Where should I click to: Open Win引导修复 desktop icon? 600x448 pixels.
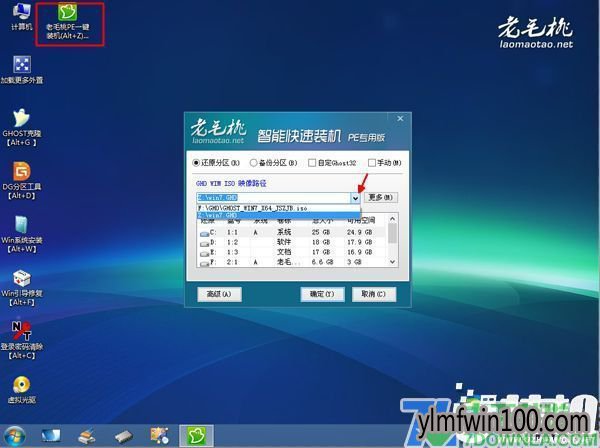click(21, 288)
